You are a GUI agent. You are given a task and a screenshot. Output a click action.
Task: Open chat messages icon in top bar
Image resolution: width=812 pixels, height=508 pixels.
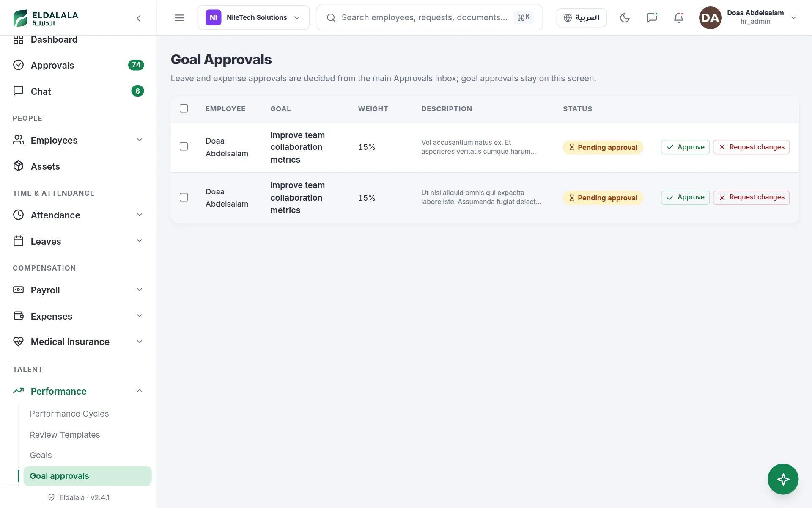652,18
